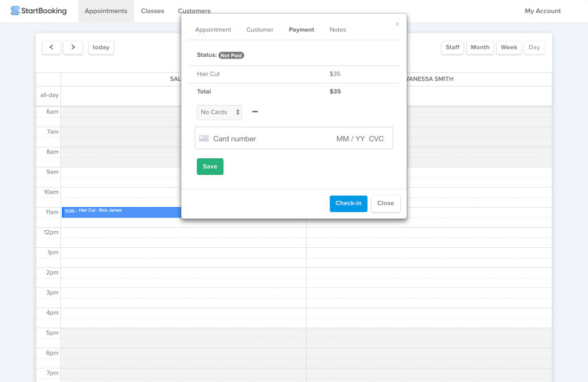Click the 6am time label
The image size is (588, 382).
click(52, 112)
